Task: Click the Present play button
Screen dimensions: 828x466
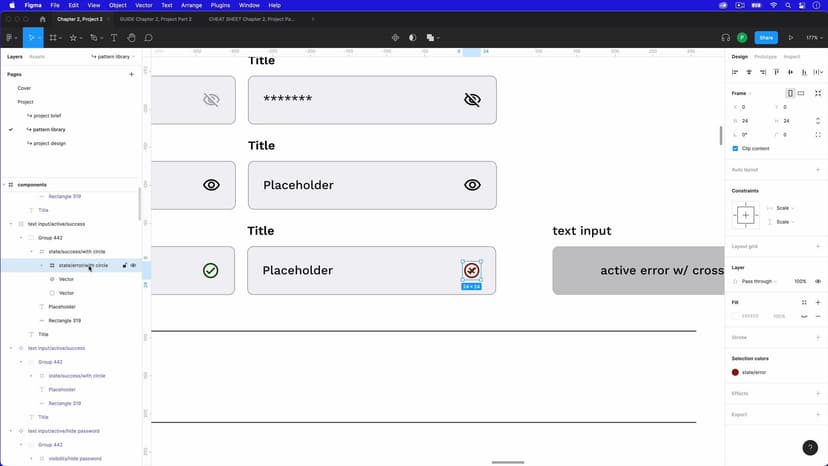Action: 790,38
